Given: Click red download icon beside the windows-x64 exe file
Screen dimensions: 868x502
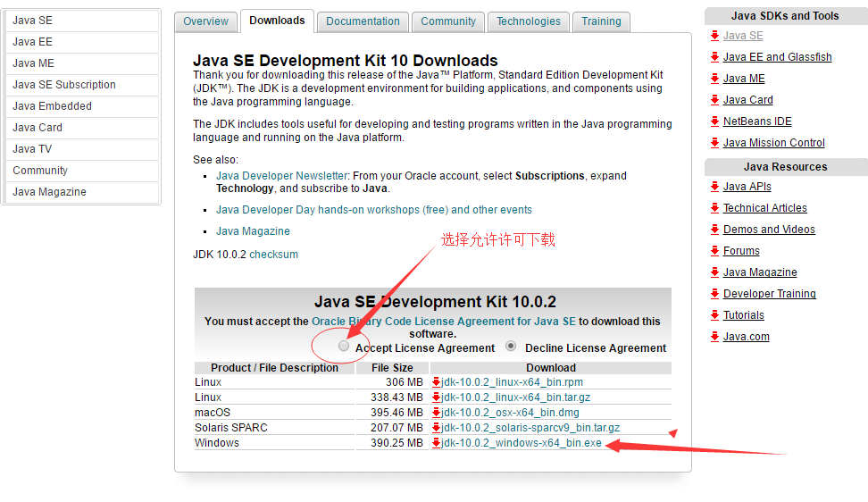Looking at the screenshot, I should point(436,443).
